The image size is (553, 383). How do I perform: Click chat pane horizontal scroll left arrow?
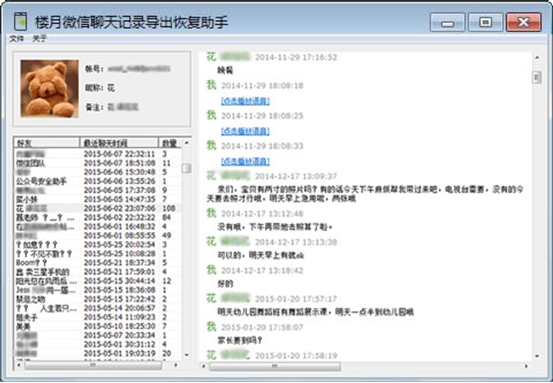coord(203,366)
